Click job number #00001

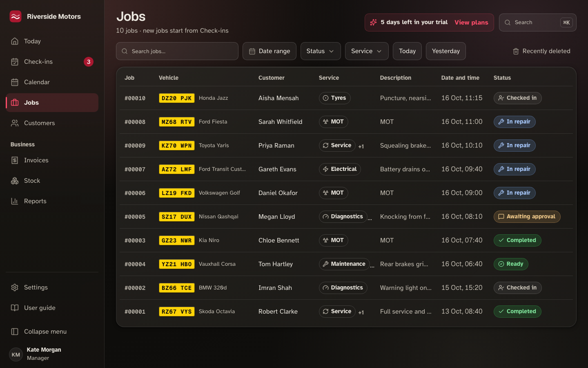point(135,312)
